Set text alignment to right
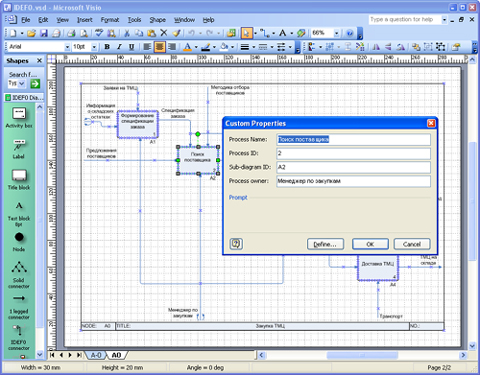The height and width of the screenshot is (375, 480). pyautogui.click(x=172, y=47)
